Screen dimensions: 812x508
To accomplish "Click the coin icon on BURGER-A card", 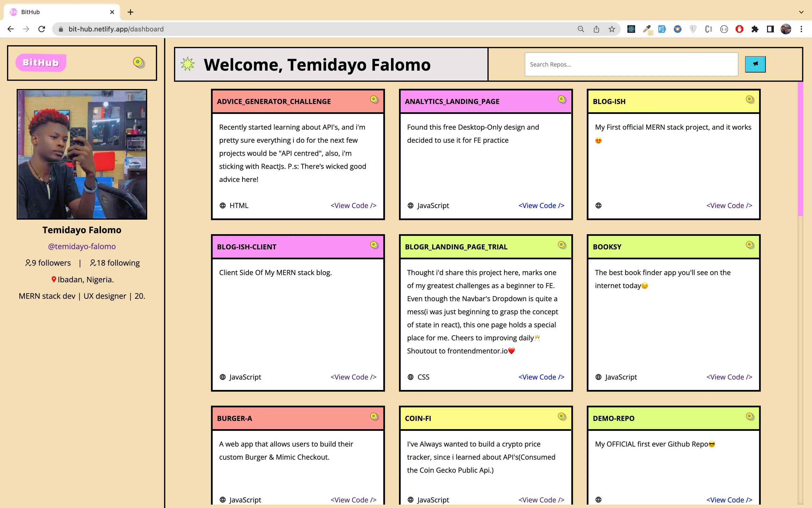I will click(374, 417).
